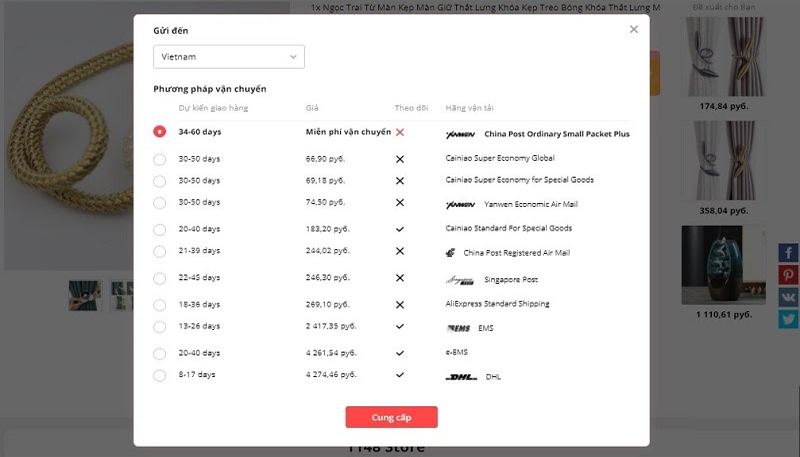Click tracking X for Yanwen Economic Air Mail
The image size is (800, 457).
click(x=400, y=202)
